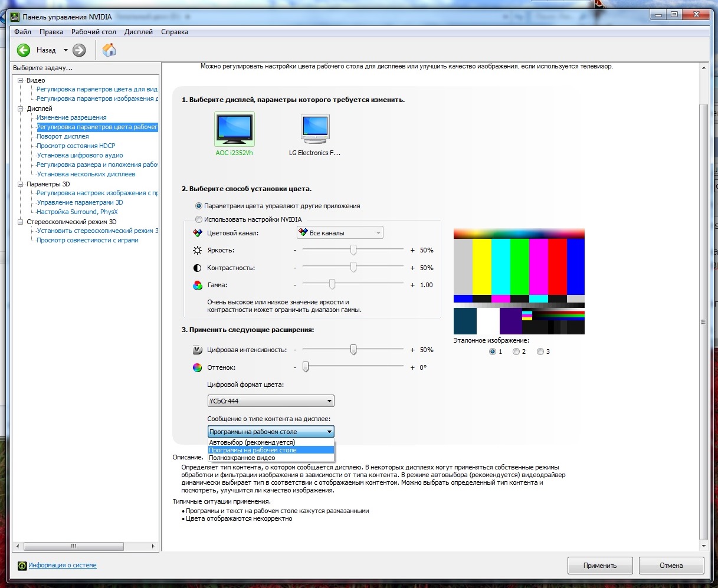Collapse the Дисплей tree node
The height and width of the screenshot is (588, 718).
(21, 109)
